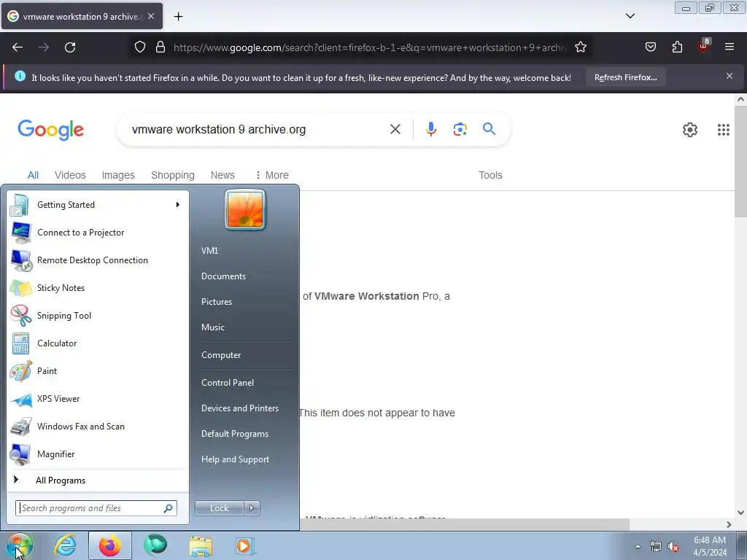List all tabs dropdown arrow
Image resolution: width=747 pixels, height=560 pixels.
630,16
